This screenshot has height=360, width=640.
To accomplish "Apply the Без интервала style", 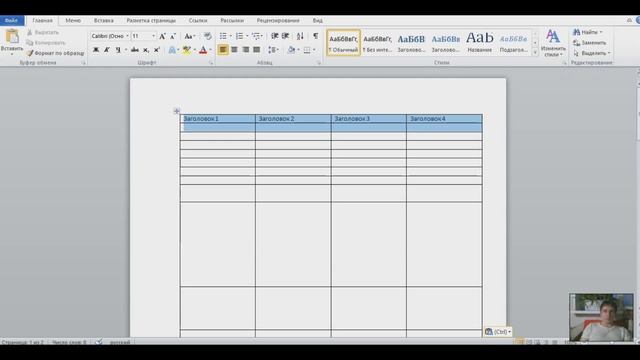I will coord(377,42).
